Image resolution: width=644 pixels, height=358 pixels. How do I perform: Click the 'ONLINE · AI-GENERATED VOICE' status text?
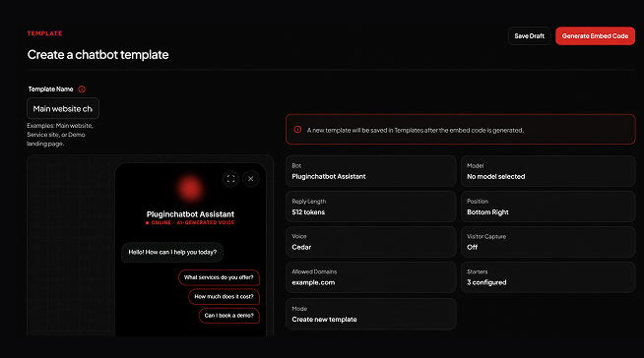click(190, 222)
